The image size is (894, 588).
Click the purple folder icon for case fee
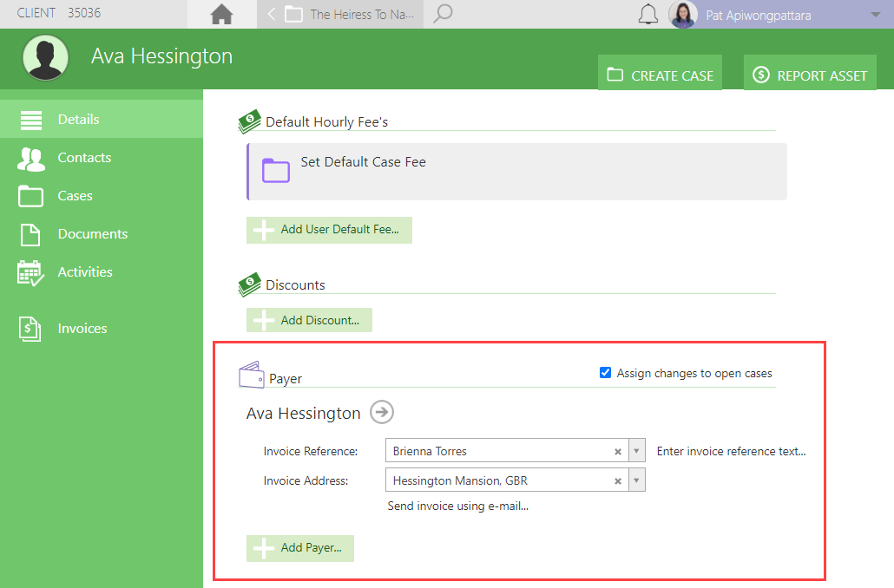pos(276,170)
